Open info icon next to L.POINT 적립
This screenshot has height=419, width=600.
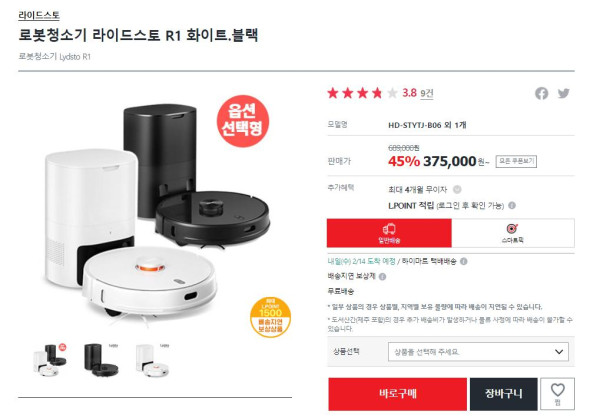[x=512, y=205]
